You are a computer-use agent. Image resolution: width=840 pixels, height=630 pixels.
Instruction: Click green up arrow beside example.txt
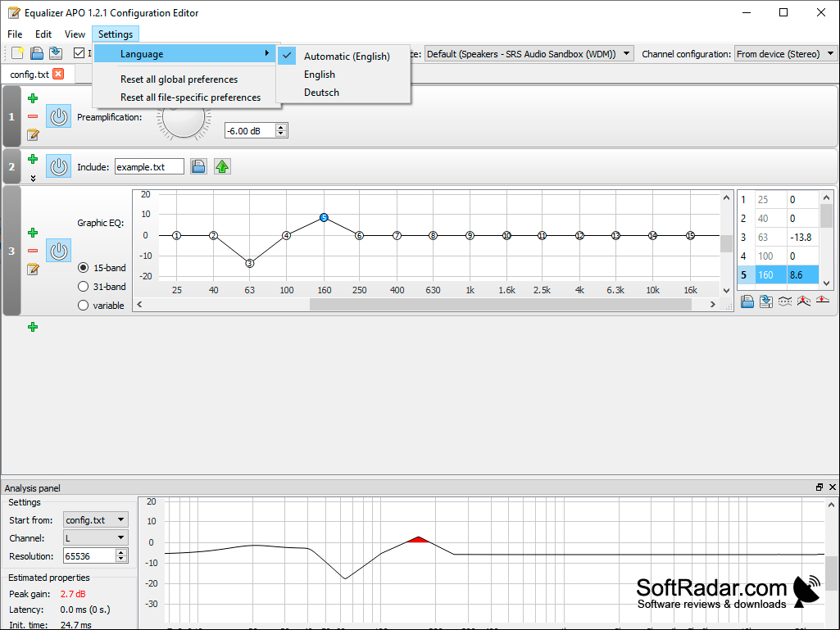click(x=222, y=166)
